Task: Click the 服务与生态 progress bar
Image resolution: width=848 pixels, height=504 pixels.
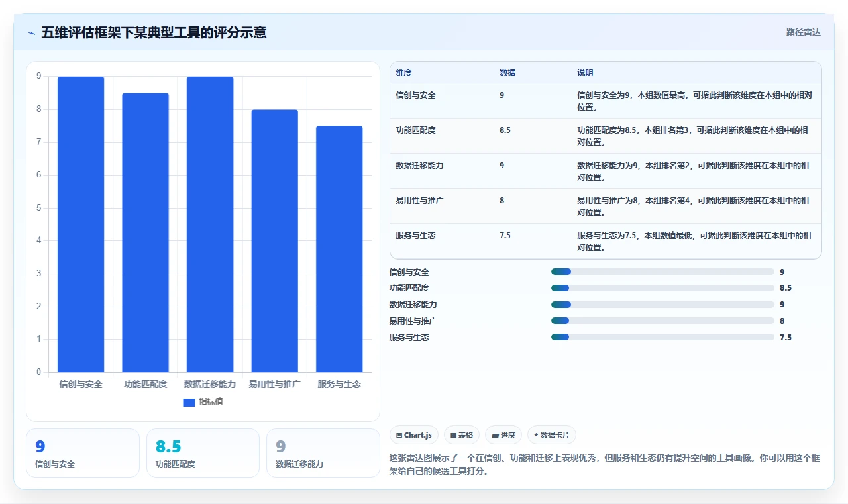Action: pos(662,337)
